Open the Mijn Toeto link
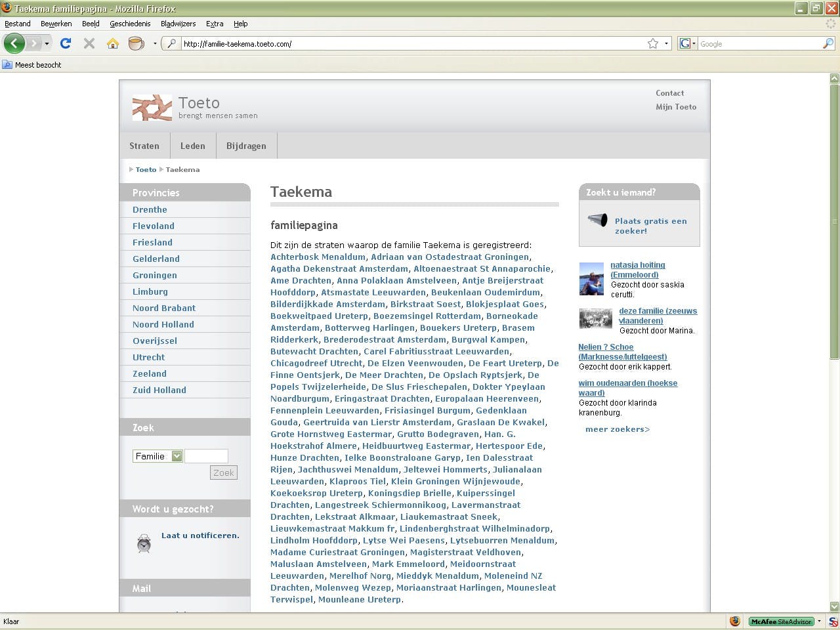840x630 pixels. coord(676,107)
